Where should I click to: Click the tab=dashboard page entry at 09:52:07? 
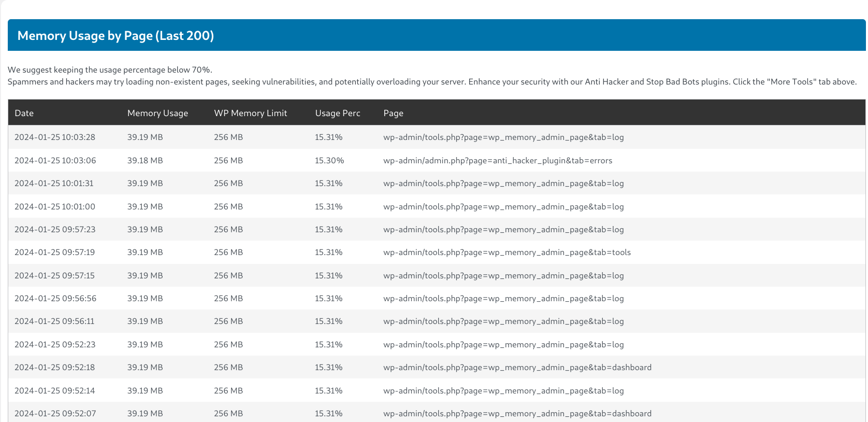517,414
